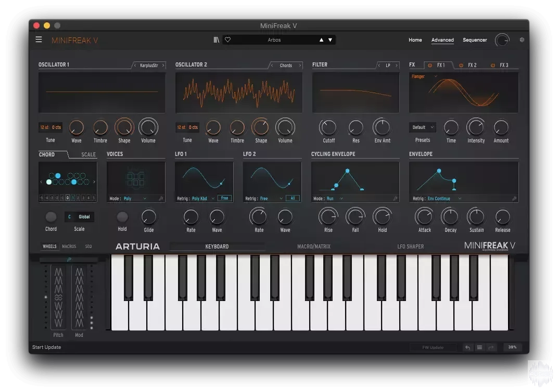Click the Oscillator 1 Tune value field
Viewport: 558px width, 392px height.
[x=50, y=127]
